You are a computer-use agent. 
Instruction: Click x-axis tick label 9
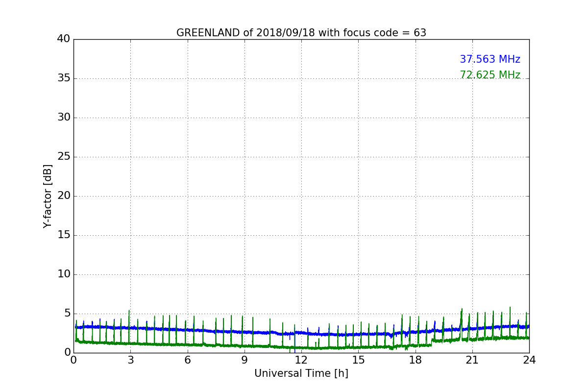[245, 360]
